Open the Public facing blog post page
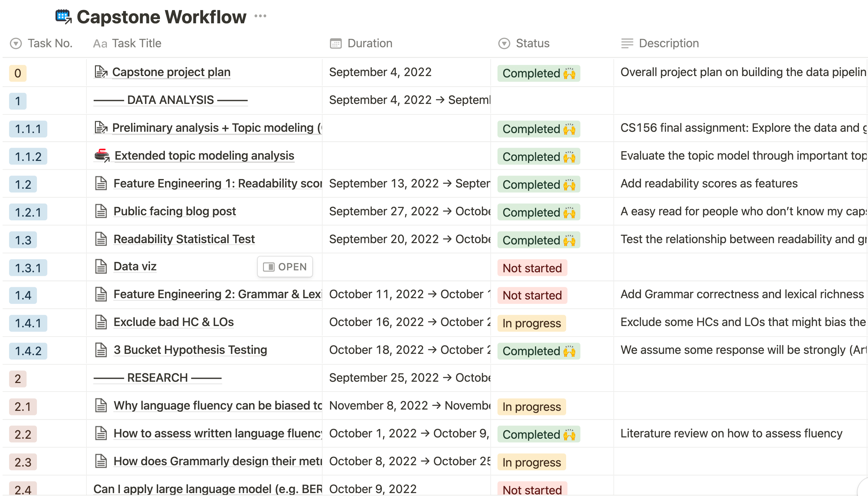 (175, 211)
